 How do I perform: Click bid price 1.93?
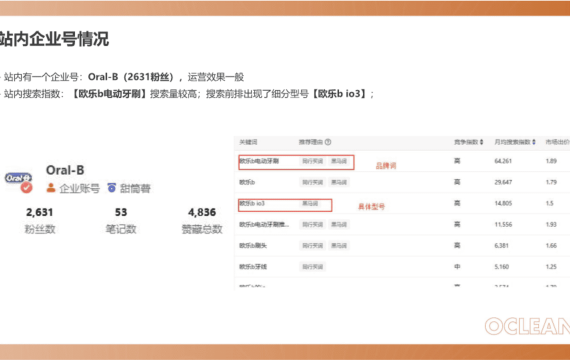click(x=551, y=225)
